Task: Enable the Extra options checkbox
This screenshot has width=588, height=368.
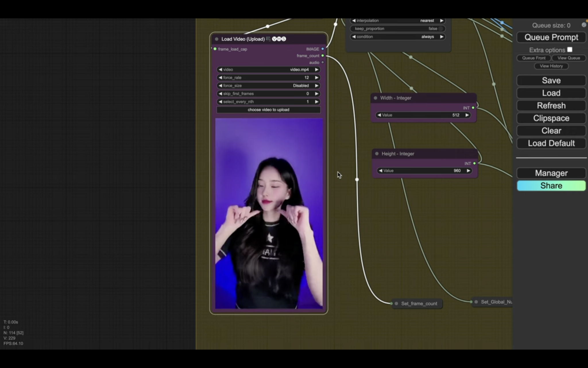Action: coord(570,50)
